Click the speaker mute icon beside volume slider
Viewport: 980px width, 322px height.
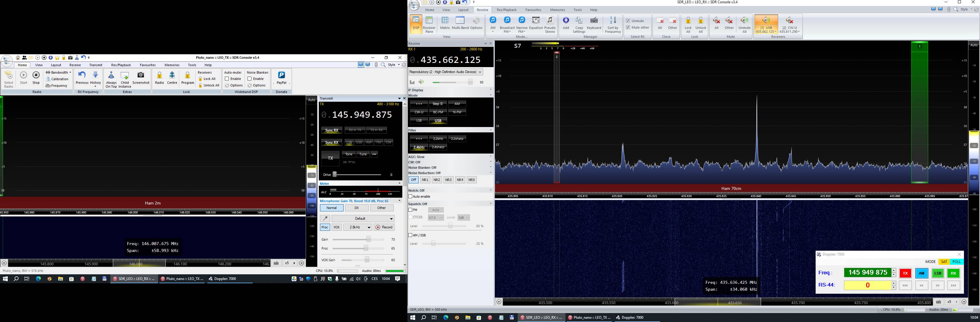tap(421, 82)
